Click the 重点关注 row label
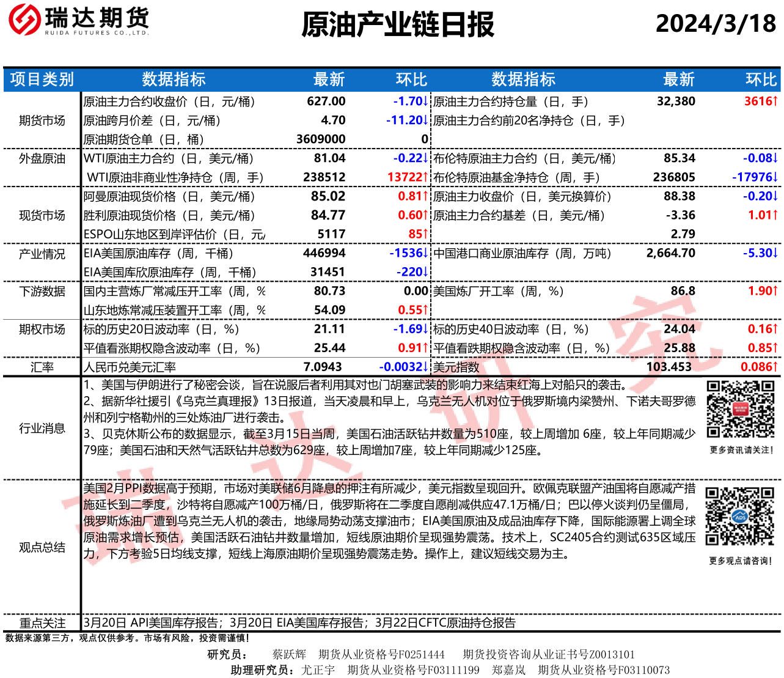This screenshot has width=784, height=678. click(42, 622)
